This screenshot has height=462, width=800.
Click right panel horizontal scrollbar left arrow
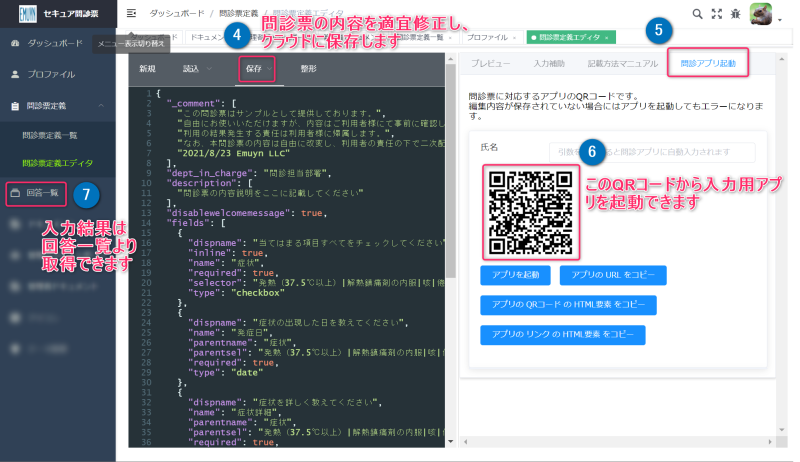(x=465, y=442)
